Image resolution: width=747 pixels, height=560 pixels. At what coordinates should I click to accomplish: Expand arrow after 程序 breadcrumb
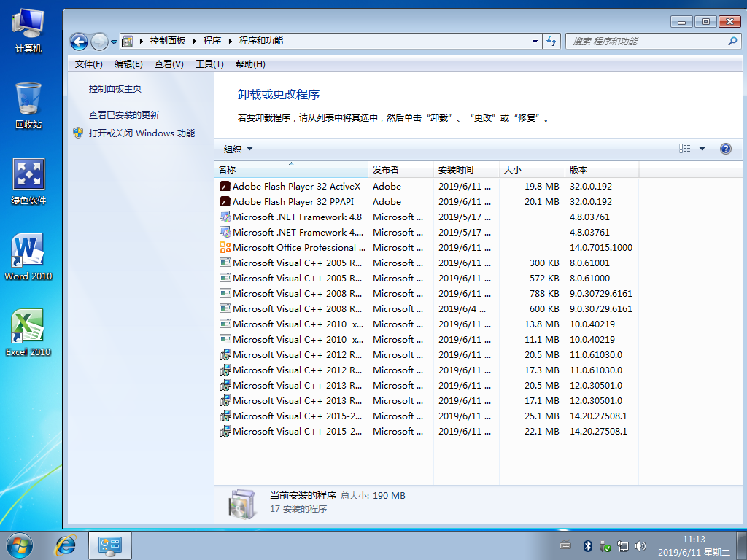230,42
